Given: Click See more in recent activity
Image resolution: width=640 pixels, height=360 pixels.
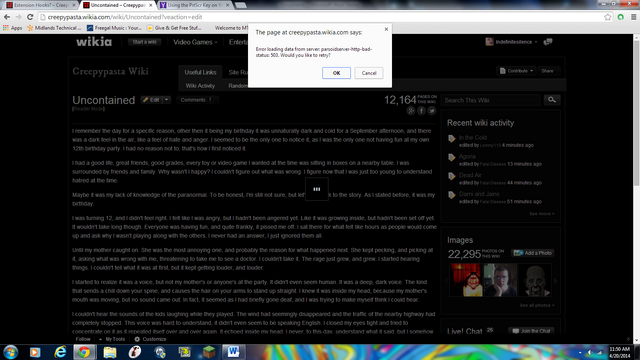Looking at the screenshot, I should 542,214.
